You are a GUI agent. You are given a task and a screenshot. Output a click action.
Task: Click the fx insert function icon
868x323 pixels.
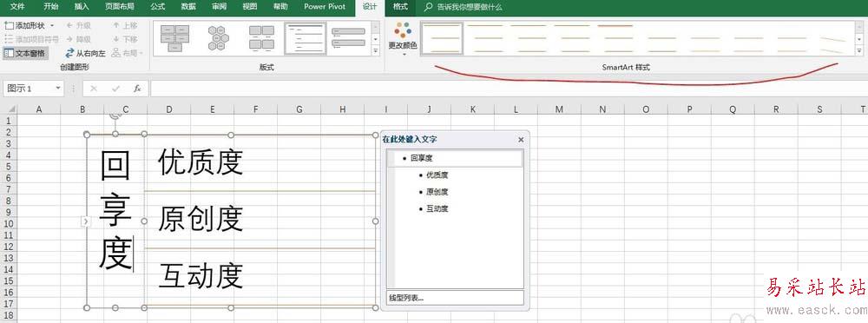(137, 89)
